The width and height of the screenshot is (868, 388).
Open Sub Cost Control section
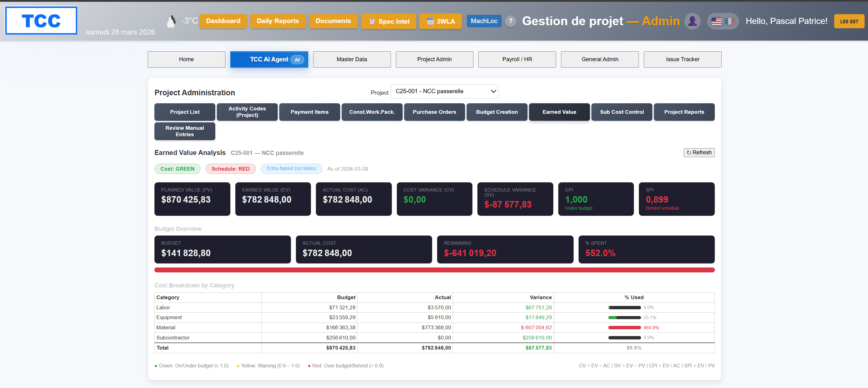pos(621,112)
